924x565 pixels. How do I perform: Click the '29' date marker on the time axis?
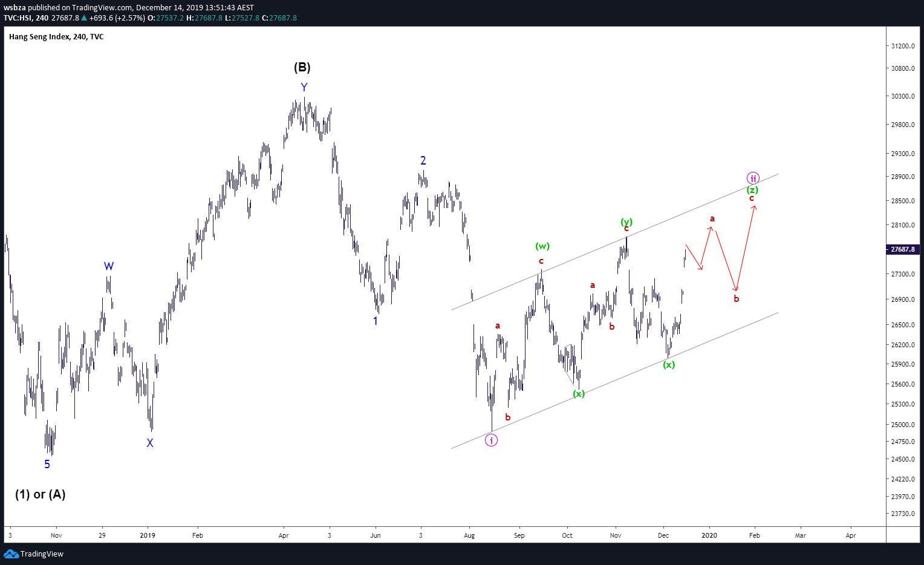click(102, 535)
